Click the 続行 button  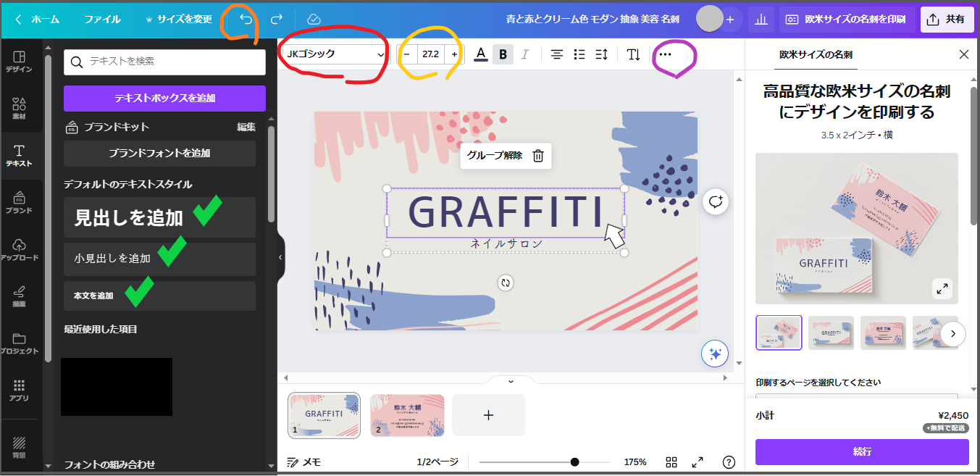[x=862, y=451]
